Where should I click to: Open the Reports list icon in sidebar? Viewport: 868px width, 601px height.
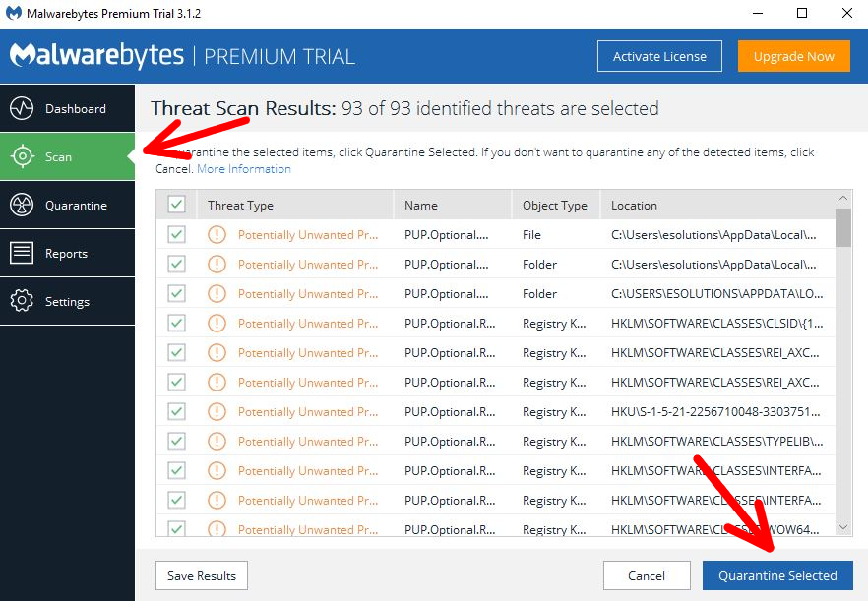pos(22,253)
